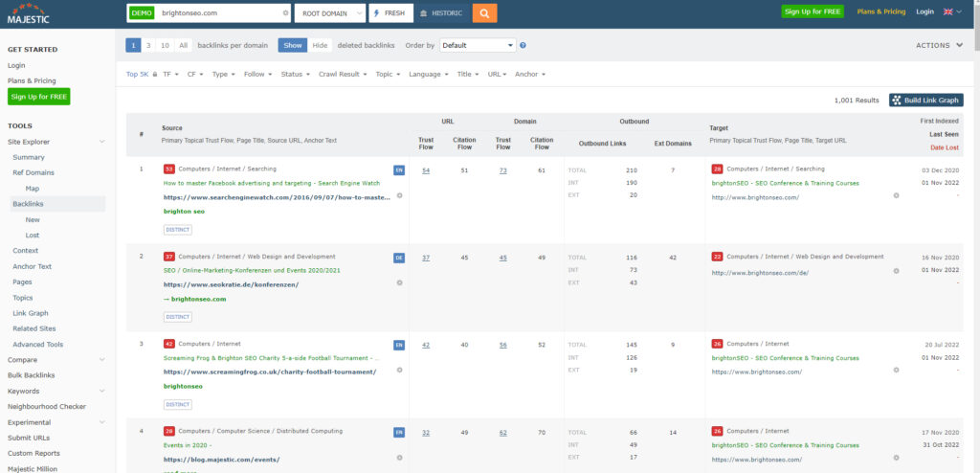Click the red 28 target trust flow badge in row 1
980x473 pixels.
point(718,169)
